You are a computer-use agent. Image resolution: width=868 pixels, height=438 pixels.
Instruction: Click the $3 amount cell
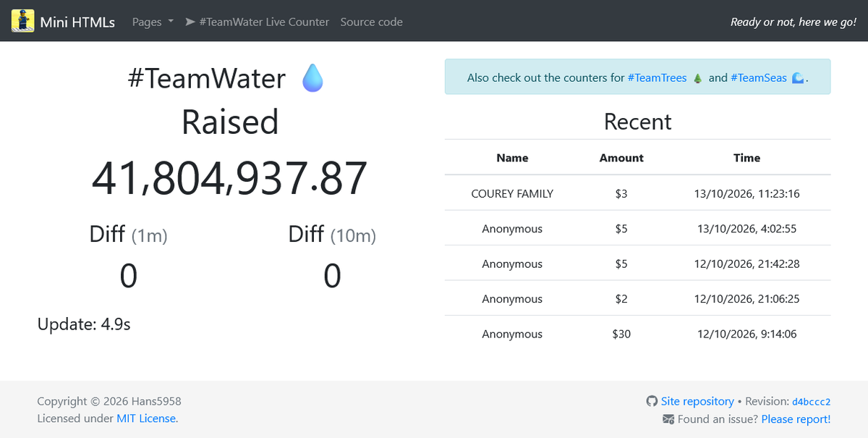621,193
